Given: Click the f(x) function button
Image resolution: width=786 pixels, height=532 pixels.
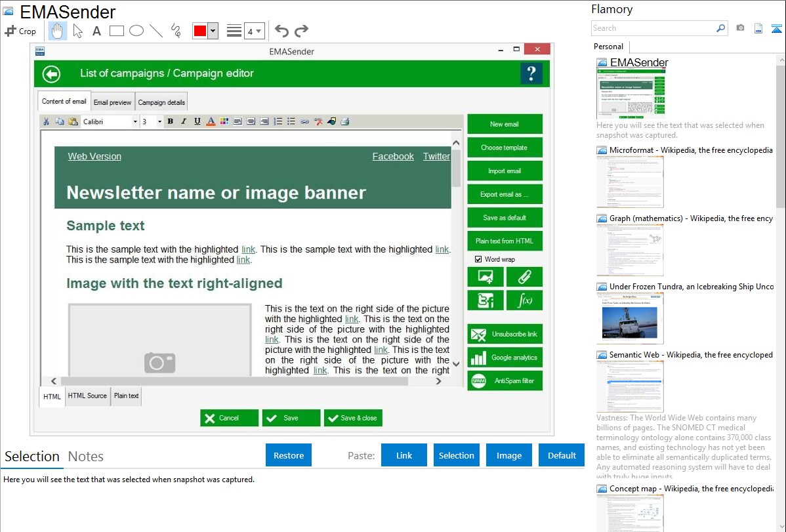Looking at the screenshot, I should click(524, 300).
